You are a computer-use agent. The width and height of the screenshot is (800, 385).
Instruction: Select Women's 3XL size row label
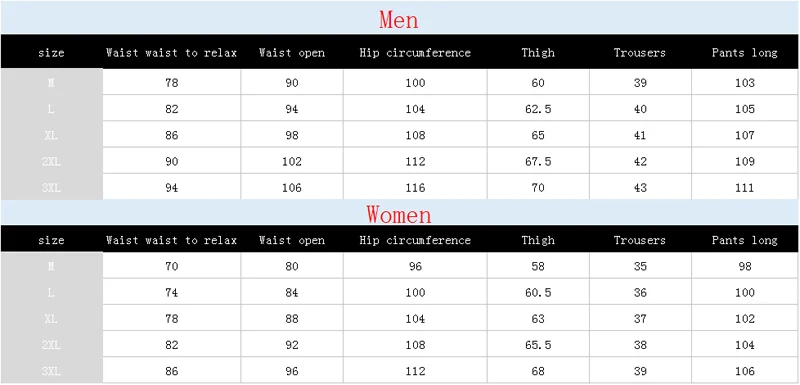tap(51, 371)
